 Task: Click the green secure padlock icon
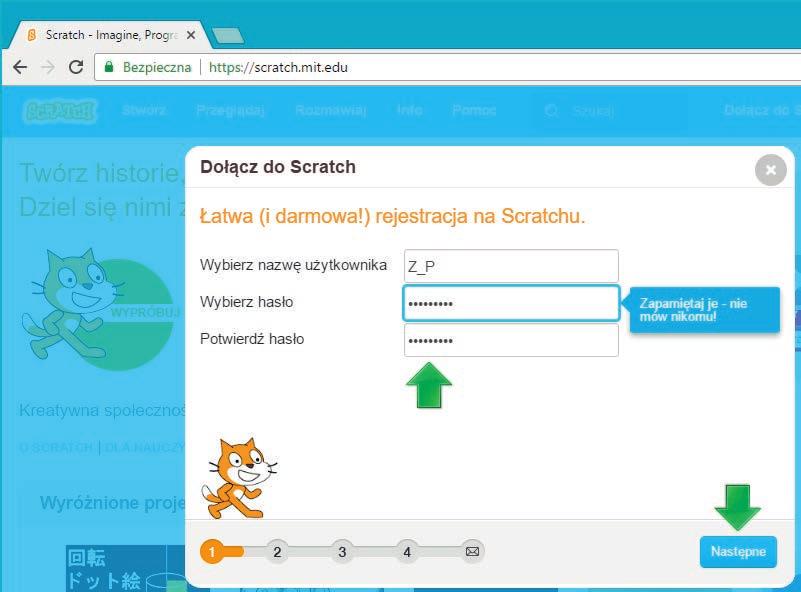pos(108,67)
